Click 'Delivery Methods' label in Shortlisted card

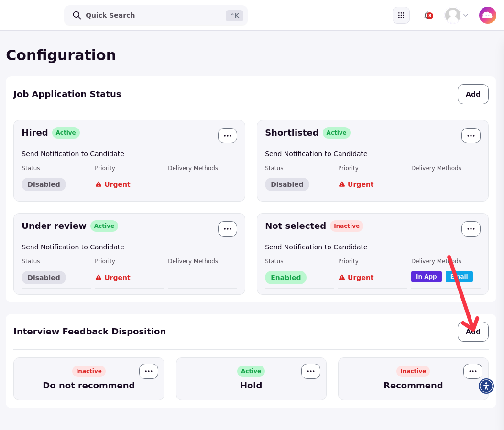click(x=436, y=168)
